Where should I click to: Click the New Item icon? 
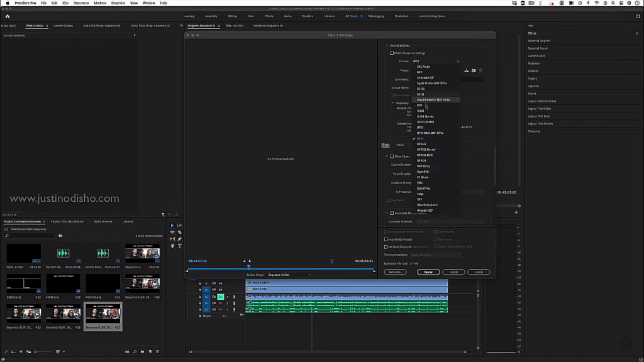150,352
